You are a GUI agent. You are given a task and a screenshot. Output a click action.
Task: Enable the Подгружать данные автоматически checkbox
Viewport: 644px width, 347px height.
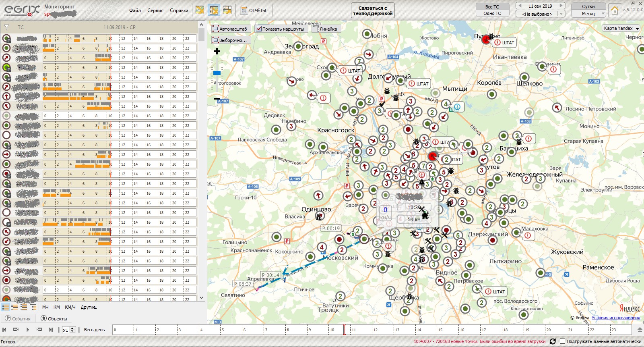pyautogui.click(x=563, y=341)
